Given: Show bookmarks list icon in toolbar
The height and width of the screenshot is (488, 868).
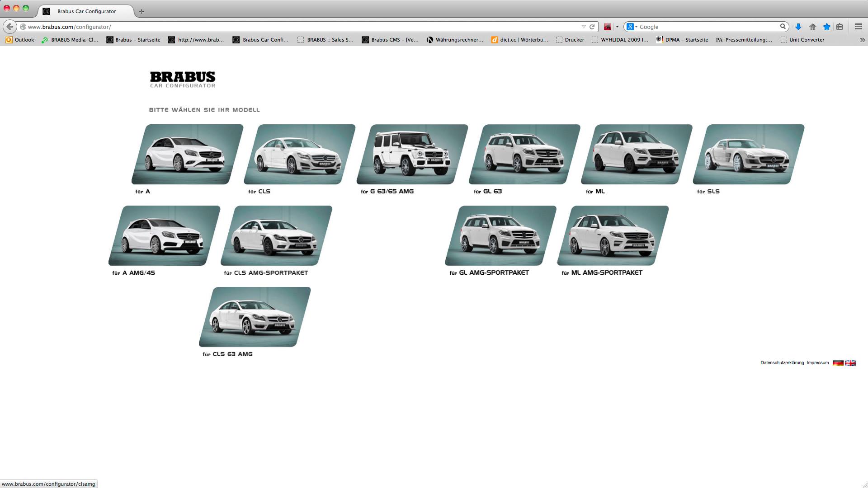Looking at the screenshot, I should click(840, 27).
